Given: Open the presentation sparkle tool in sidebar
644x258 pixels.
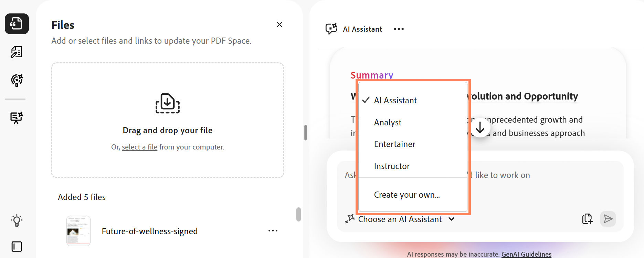Looking at the screenshot, I should click(x=16, y=117).
